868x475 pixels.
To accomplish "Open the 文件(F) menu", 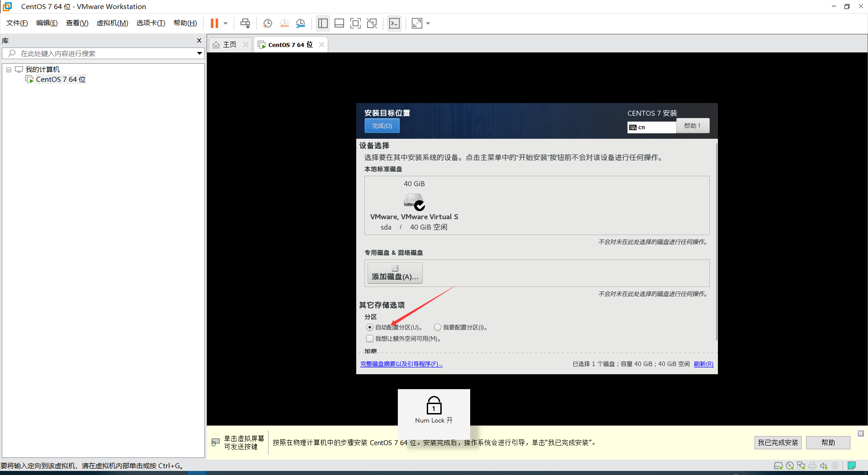I will click(x=17, y=23).
